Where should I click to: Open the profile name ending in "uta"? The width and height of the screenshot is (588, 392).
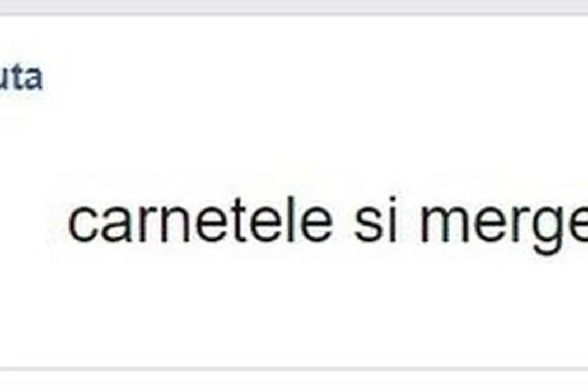[21, 78]
